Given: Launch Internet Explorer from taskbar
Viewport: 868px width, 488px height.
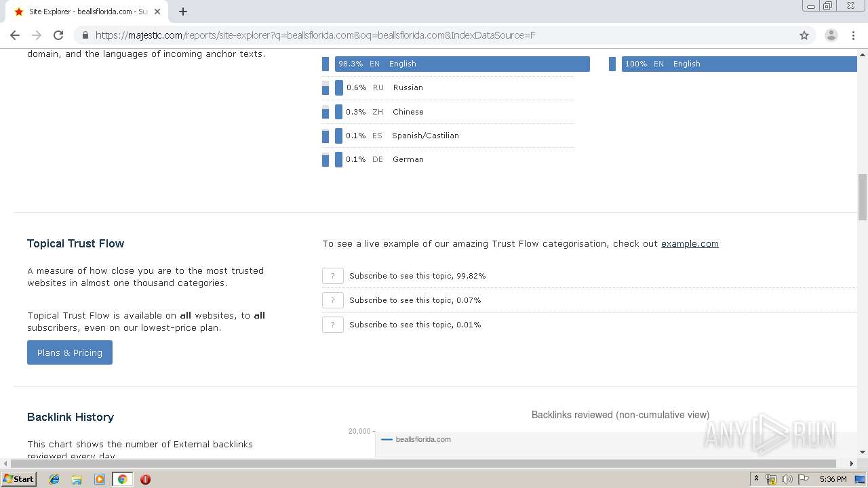Looking at the screenshot, I should click(54, 479).
